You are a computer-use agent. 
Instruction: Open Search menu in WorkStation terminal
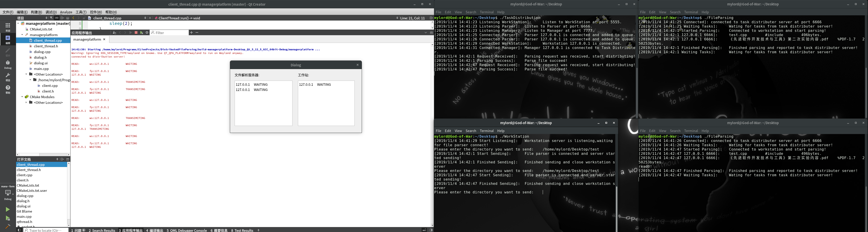471,131
